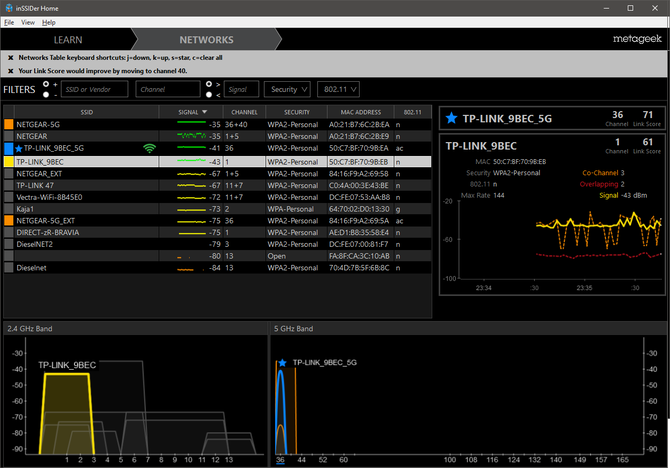The width and height of the screenshot is (670, 468).
Task: Click the Co-Channel legend label
Action: coord(600,173)
